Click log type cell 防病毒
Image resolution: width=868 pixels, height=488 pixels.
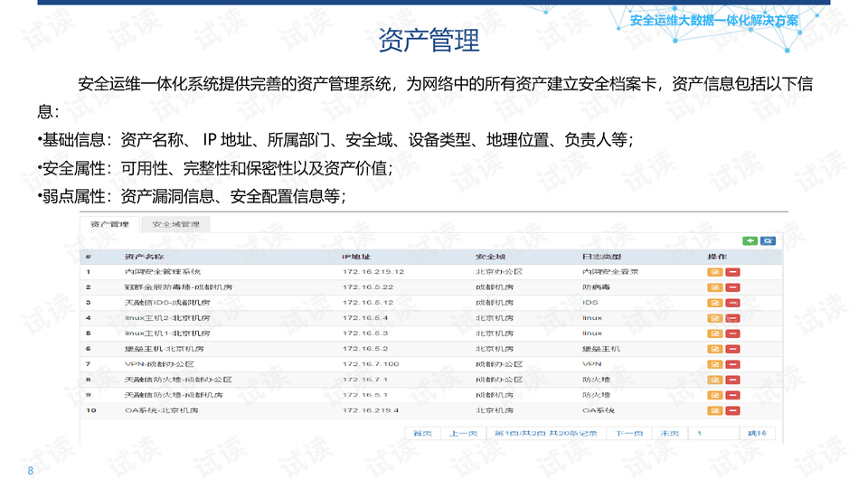click(596, 287)
